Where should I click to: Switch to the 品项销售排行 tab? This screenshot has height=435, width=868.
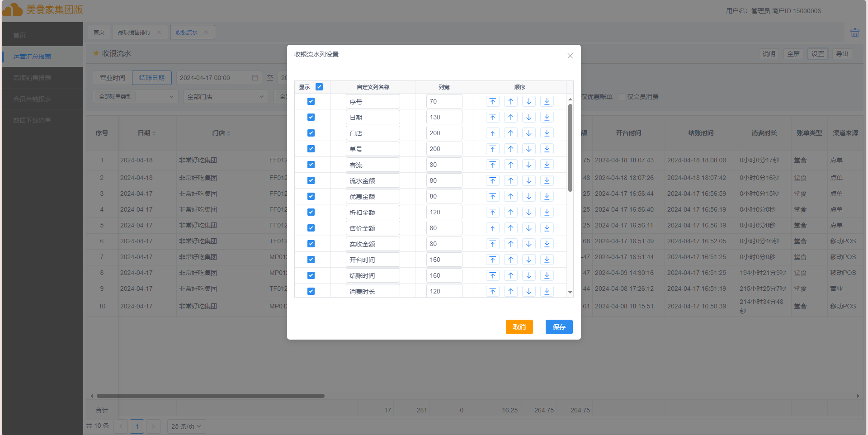point(134,32)
